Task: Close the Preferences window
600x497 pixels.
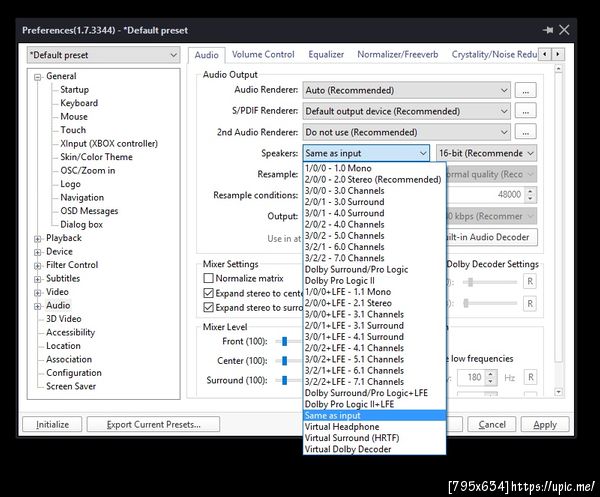Action: point(564,30)
